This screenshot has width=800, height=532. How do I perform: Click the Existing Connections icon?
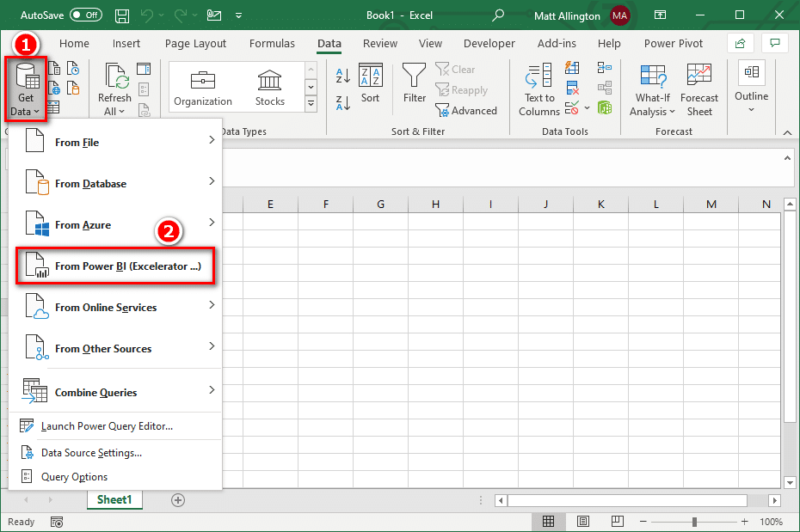tap(73, 89)
